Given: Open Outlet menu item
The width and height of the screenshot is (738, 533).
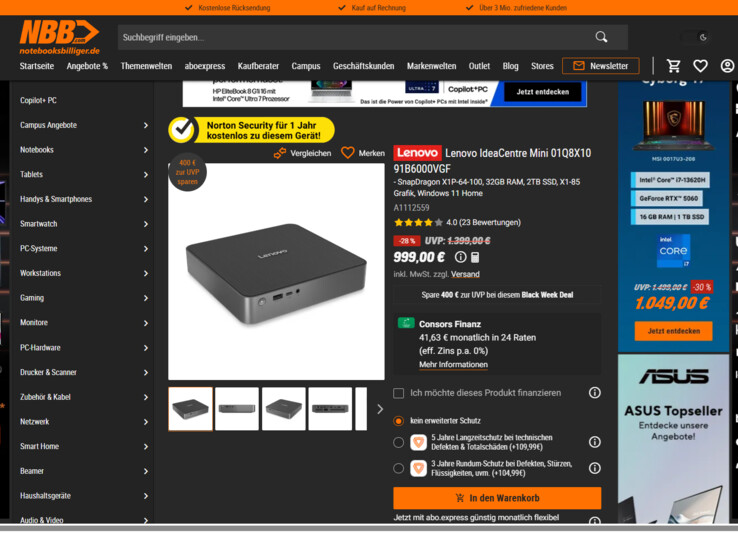Looking at the screenshot, I should click(479, 66).
